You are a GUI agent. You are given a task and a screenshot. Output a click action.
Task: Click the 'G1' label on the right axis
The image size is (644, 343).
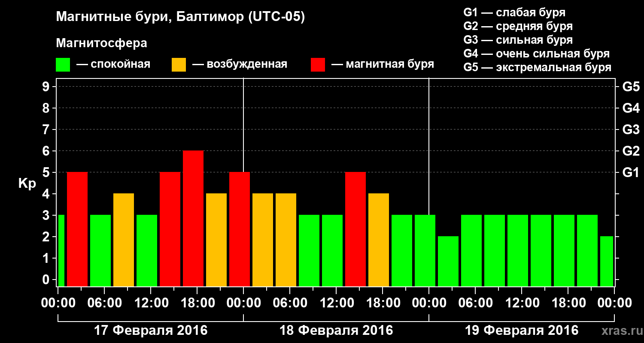point(631,172)
